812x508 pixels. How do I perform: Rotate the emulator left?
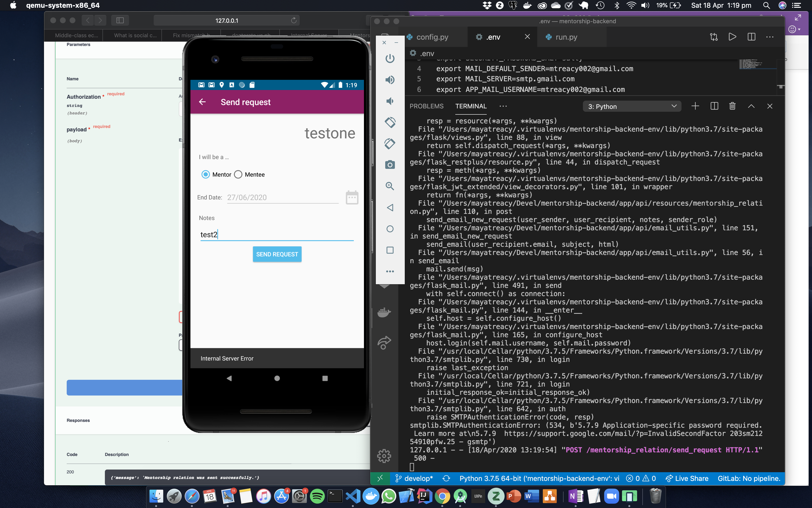point(390,122)
